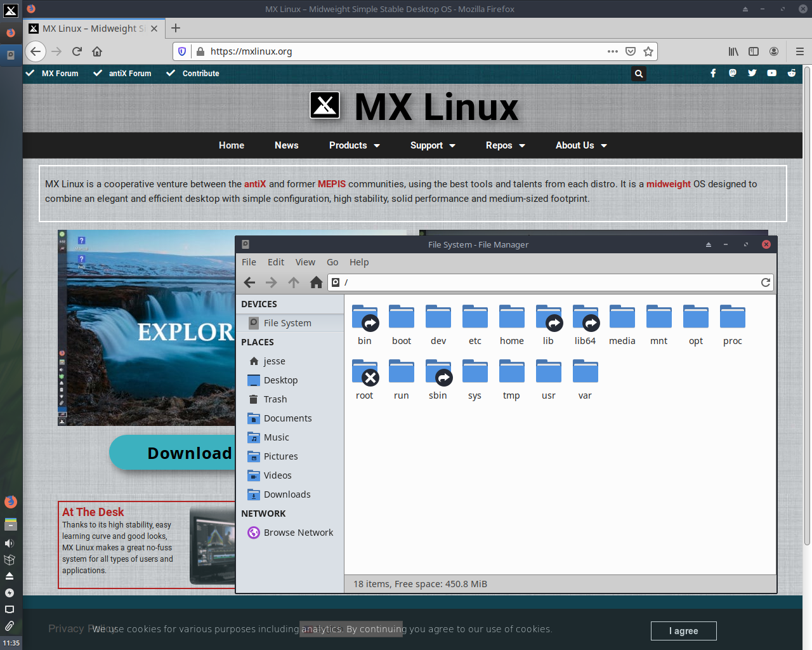Open the var folder

[x=585, y=379]
